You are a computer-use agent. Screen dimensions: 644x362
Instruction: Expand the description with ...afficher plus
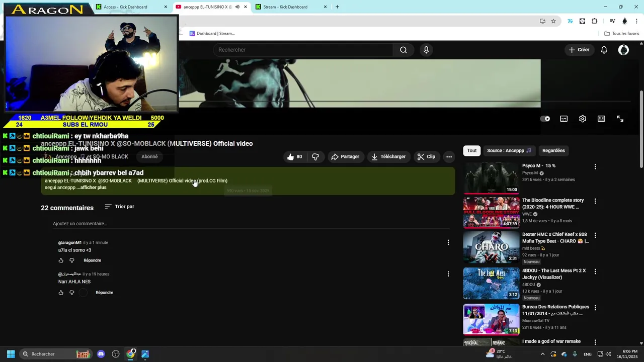pyautogui.click(x=92, y=188)
